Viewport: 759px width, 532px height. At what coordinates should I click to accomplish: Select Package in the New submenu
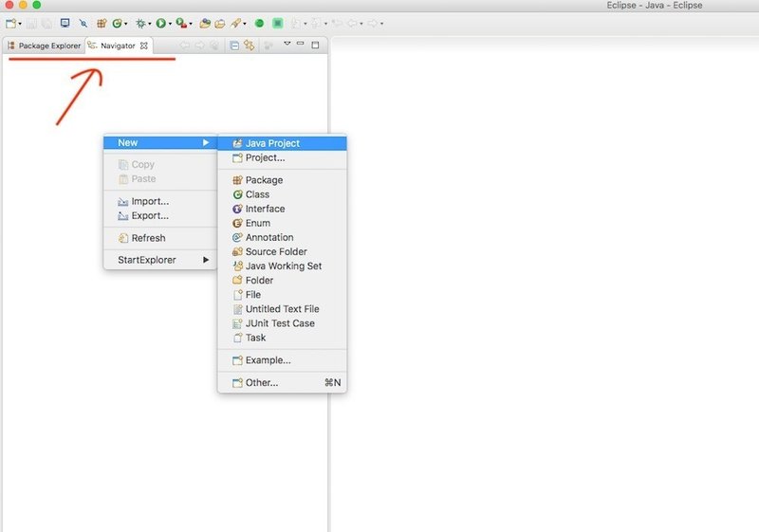tap(282, 180)
